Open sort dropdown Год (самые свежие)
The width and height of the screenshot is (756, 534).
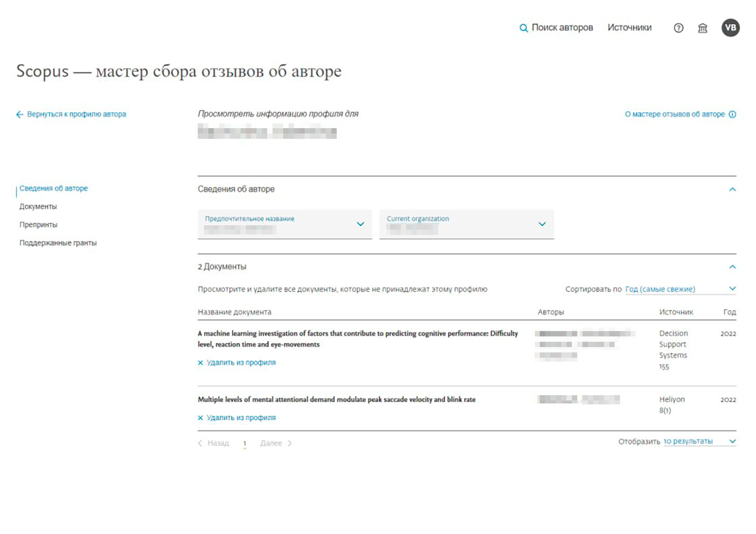(x=680, y=289)
